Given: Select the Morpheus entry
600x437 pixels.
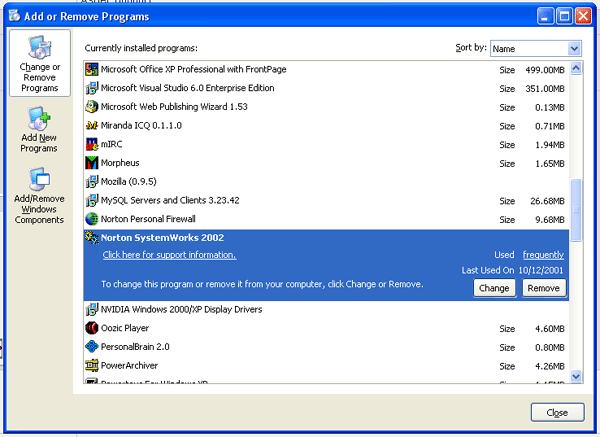Looking at the screenshot, I should [326, 163].
